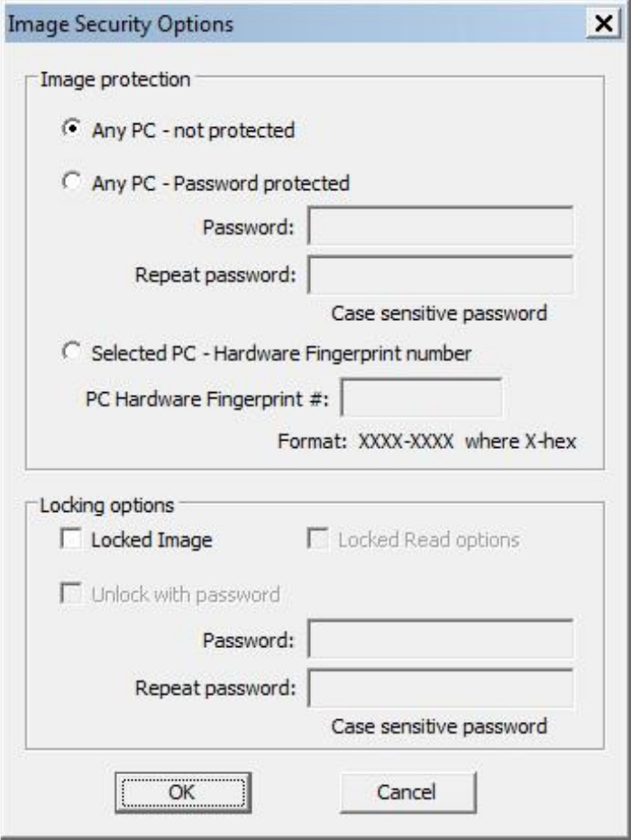631x840 pixels.
Task: Click "Case sensitive password" note under Image protection
Action: coord(439,314)
